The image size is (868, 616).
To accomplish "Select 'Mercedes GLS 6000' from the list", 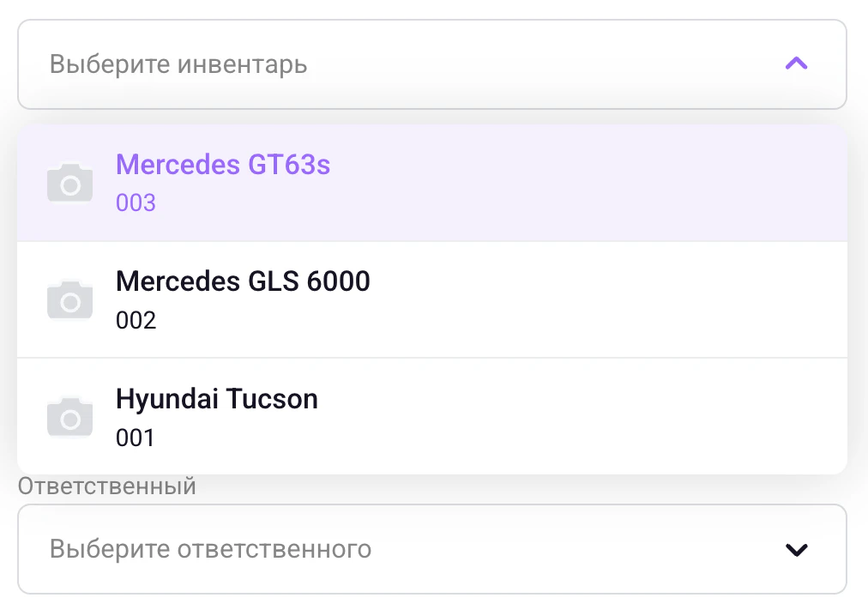I will pyautogui.click(x=243, y=281).
